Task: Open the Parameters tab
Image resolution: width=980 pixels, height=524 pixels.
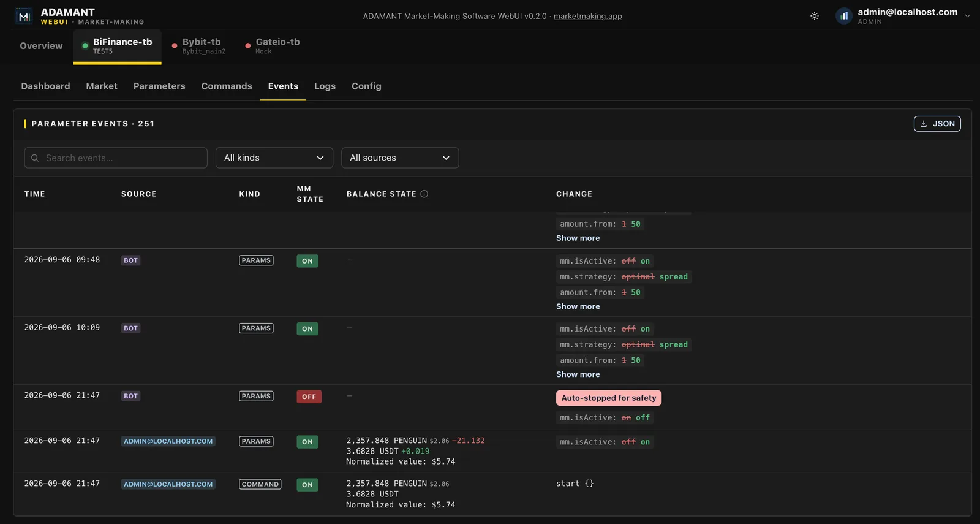Action: coord(159,86)
